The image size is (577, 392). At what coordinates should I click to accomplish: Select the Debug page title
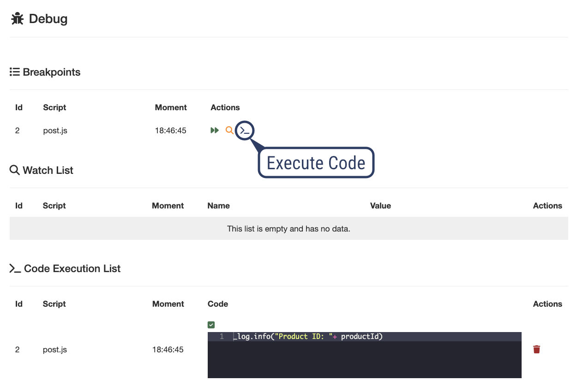pyautogui.click(x=48, y=19)
